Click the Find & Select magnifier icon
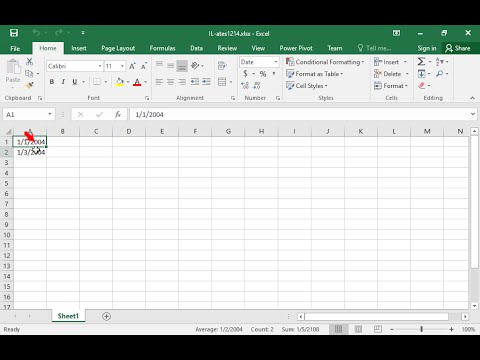The height and width of the screenshot is (360, 480). 440,74
